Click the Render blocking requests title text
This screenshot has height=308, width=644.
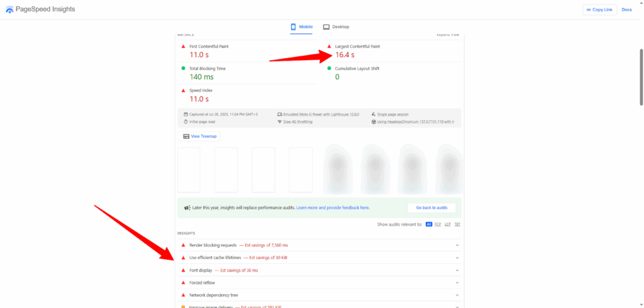[x=213, y=245]
